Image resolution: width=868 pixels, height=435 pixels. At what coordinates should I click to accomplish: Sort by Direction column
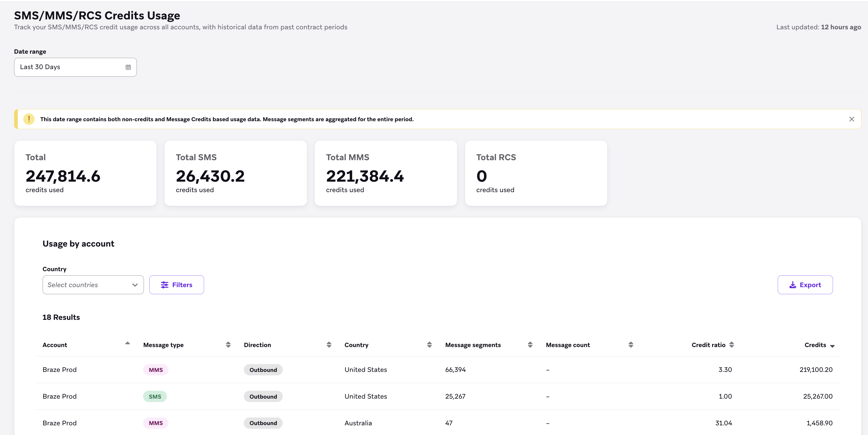click(329, 345)
